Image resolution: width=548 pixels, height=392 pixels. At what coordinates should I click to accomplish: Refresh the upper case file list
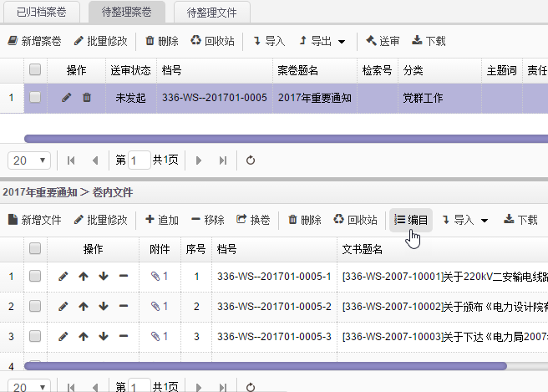[250, 160]
